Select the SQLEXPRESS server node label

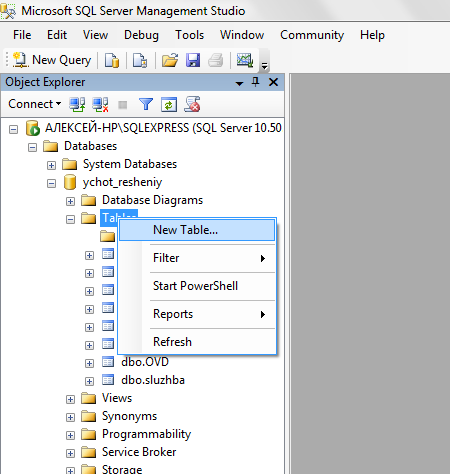[x=163, y=128]
